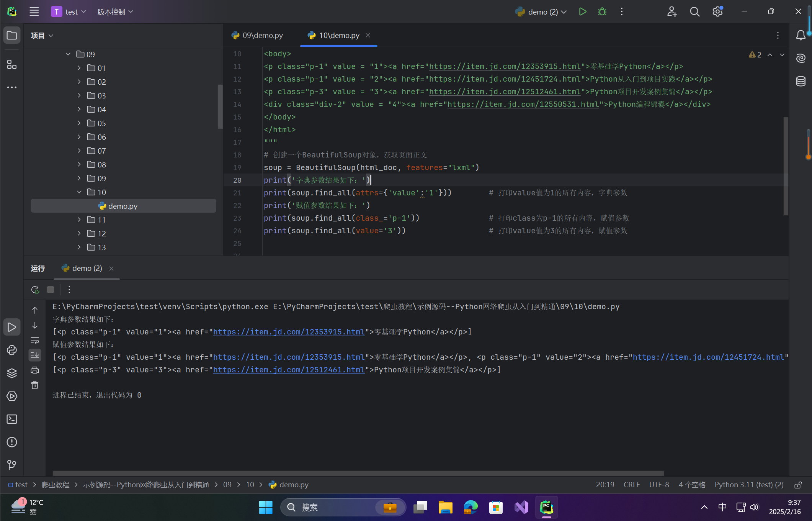Open item.jd.com/12451724.html link in console
Viewport: 812px width, 521px height.
pyautogui.click(x=708, y=357)
